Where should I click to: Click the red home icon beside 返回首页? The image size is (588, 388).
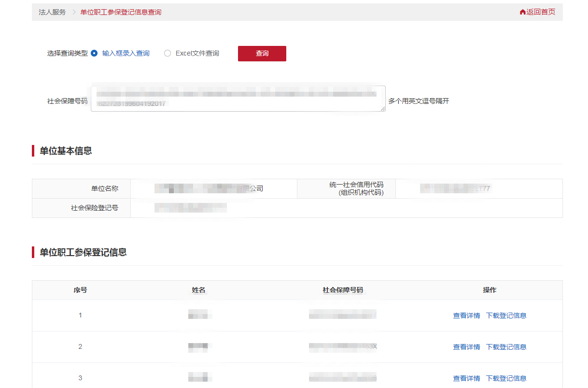522,12
